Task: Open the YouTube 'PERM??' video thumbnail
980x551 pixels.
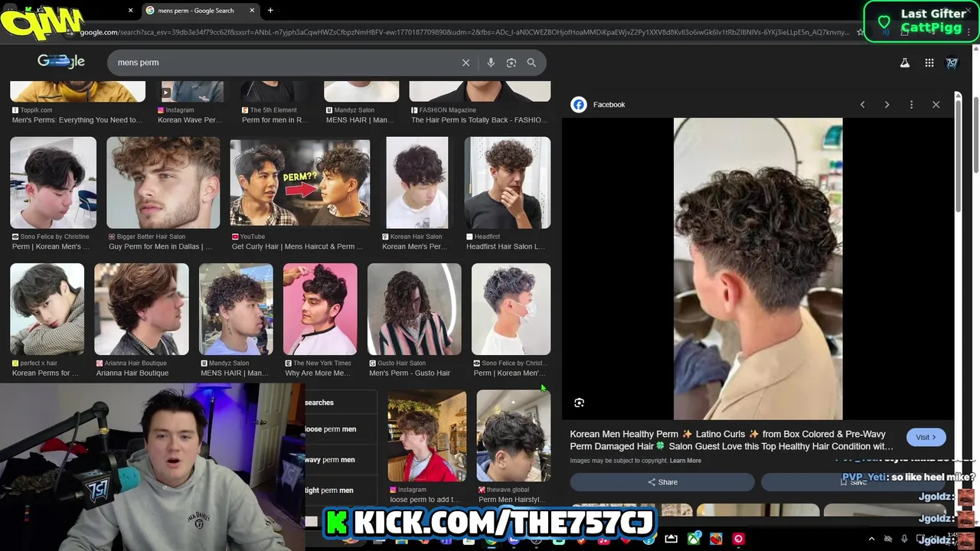Action: (x=300, y=182)
